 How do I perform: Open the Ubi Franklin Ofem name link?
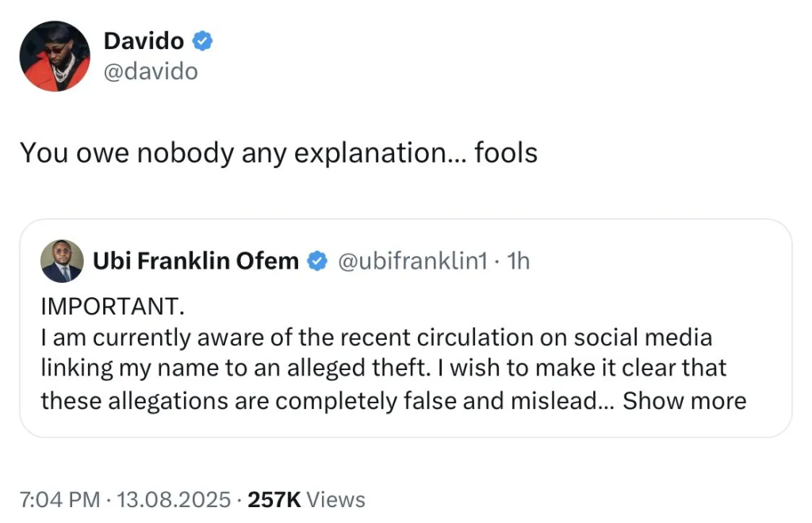point(196,261)
